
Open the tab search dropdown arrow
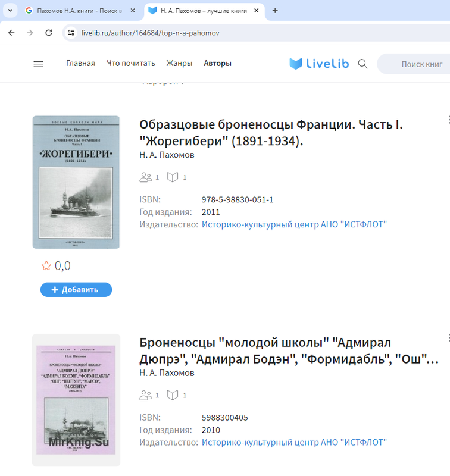[10, 11]
